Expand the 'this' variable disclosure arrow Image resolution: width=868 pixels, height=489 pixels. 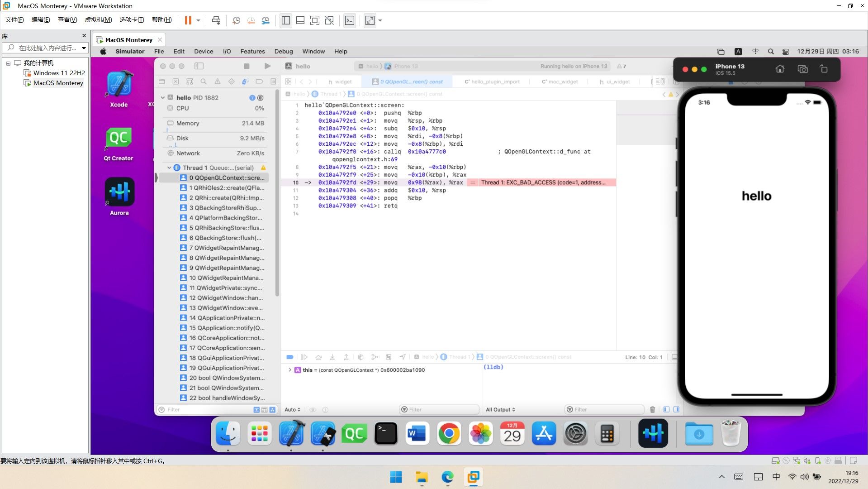[x=290, y=370]
